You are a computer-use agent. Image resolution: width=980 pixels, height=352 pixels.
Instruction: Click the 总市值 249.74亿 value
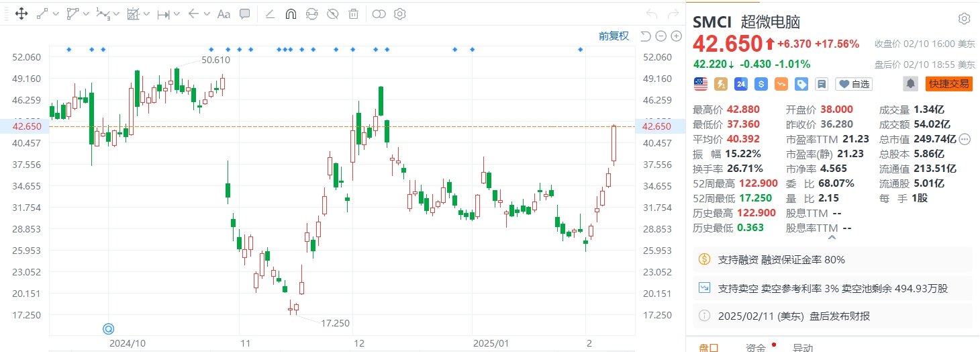coord(935,138)
